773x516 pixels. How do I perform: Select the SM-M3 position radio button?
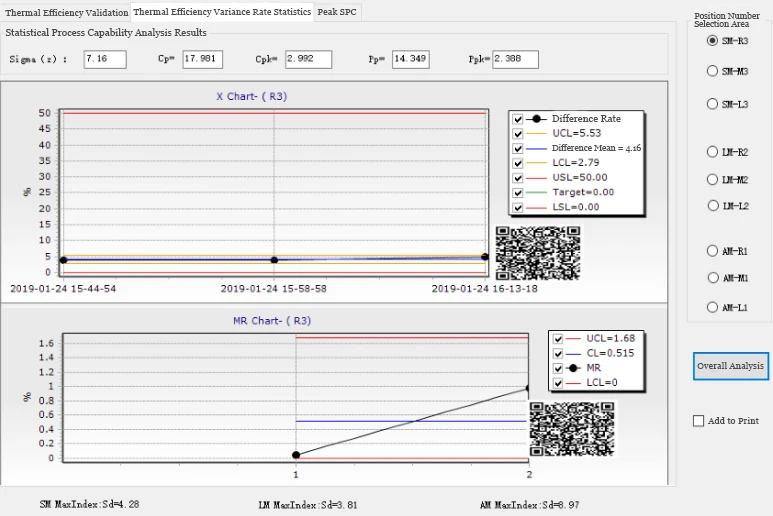click(x=712, y=71)
